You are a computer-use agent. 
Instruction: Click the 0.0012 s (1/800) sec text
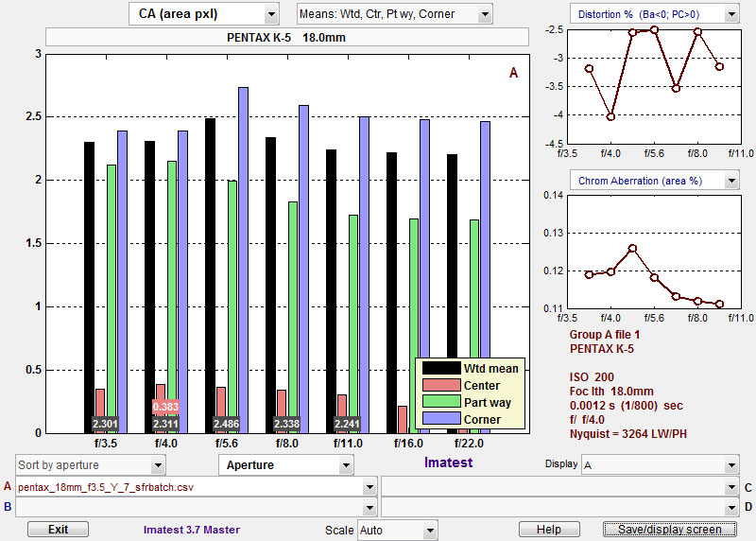tap(627, 406)
